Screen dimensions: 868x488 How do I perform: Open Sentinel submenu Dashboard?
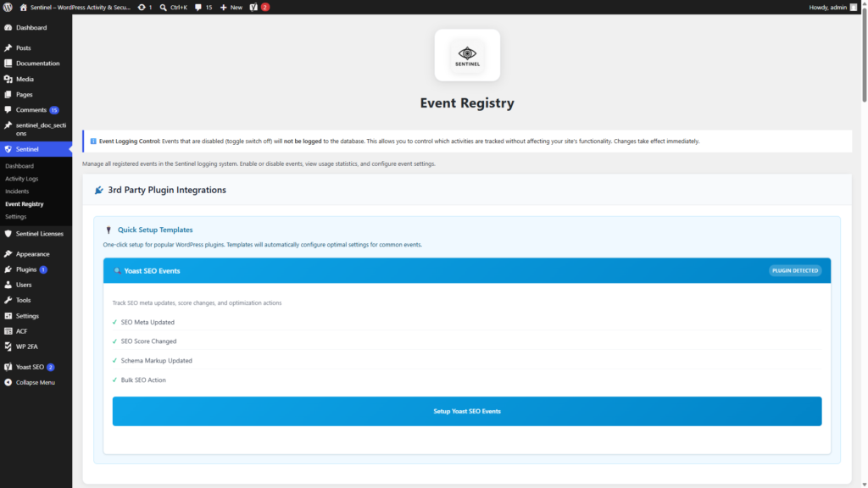[x=19, y=166]
